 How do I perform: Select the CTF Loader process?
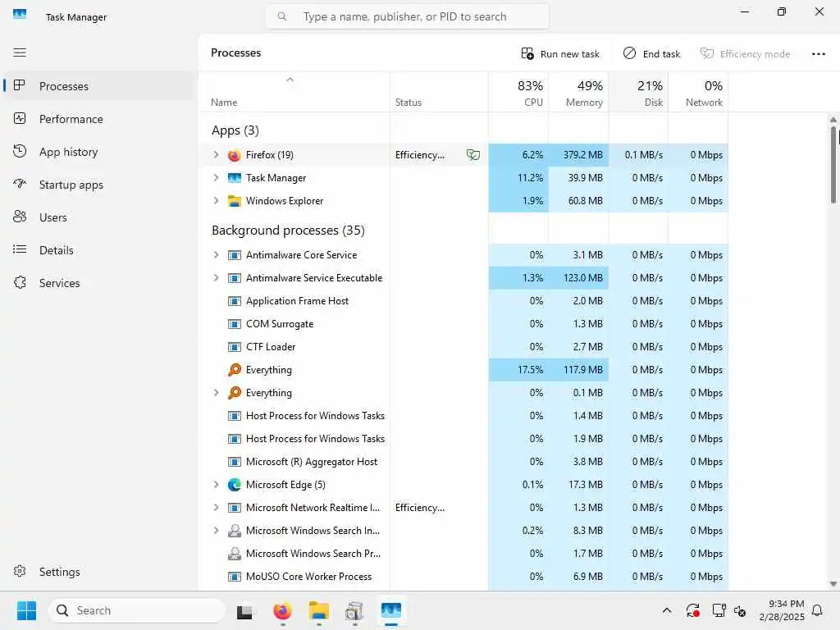[x=463, y=347]
